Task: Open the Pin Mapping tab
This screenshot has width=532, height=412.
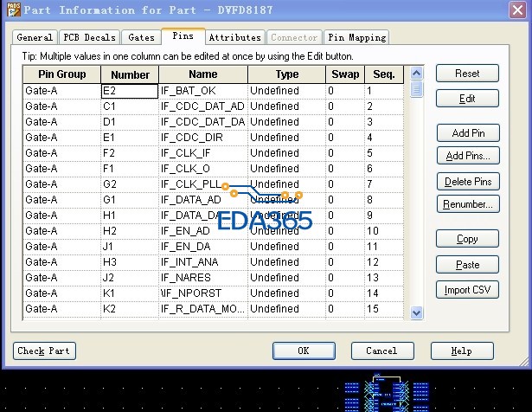Action: pos(356,37)
